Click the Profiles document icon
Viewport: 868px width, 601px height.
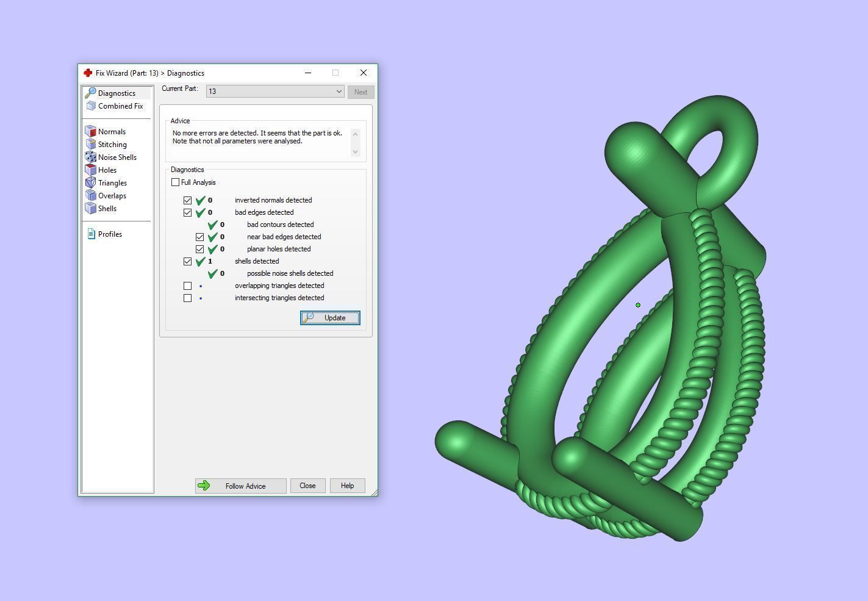coord(91,234)
